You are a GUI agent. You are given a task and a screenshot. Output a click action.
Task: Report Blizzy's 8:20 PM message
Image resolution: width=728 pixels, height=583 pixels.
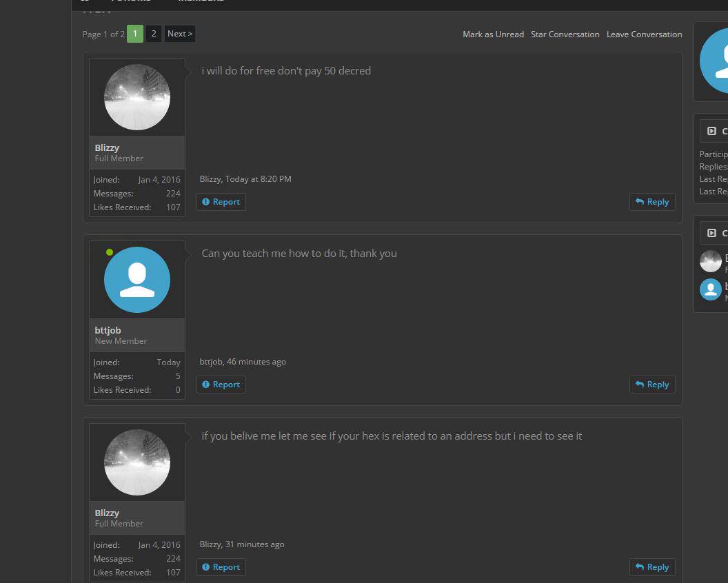coord(221,202)
